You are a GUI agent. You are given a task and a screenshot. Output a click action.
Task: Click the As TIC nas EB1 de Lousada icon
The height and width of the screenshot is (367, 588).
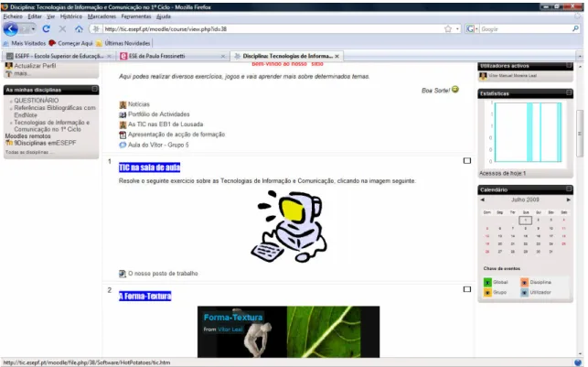click(123, 124)
